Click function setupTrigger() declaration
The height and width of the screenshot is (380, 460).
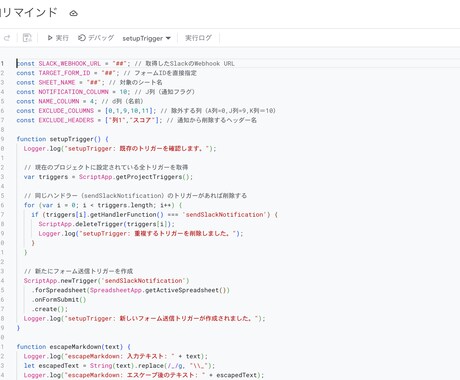click(62, 139)
